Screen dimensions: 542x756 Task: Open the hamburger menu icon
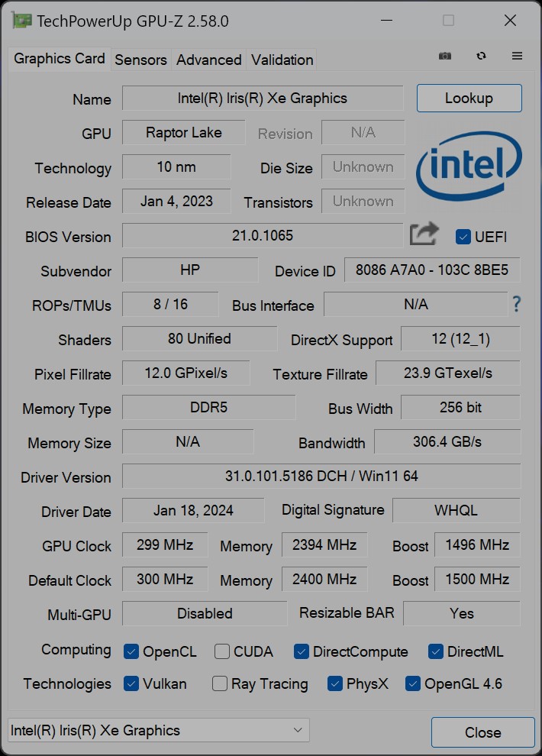(517, 56)
